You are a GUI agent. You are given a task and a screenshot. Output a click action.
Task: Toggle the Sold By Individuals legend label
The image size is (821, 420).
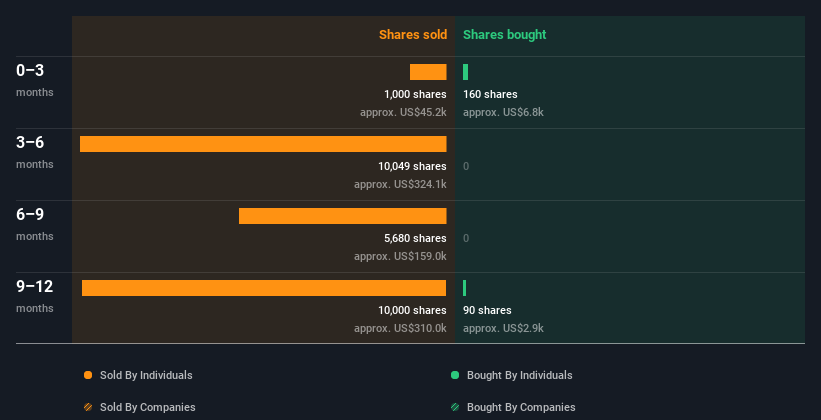pos(146,375)
